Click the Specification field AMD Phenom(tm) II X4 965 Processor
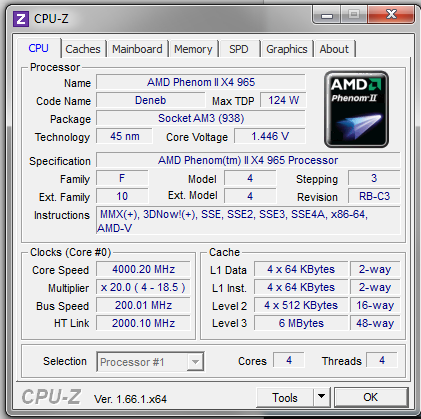The height and width of the screenshot is (419, 421). click(x=248, y=160)
